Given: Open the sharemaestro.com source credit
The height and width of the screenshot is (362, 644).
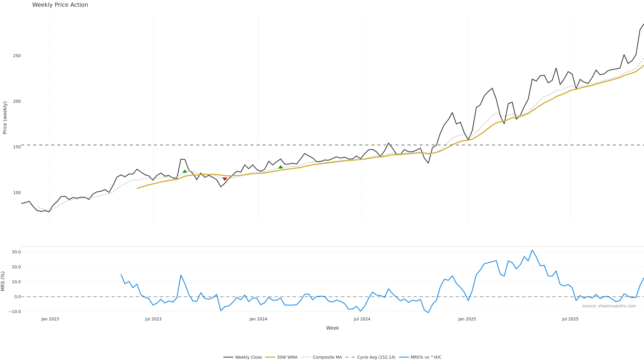Looking at the screenshot, I should 609,306.
